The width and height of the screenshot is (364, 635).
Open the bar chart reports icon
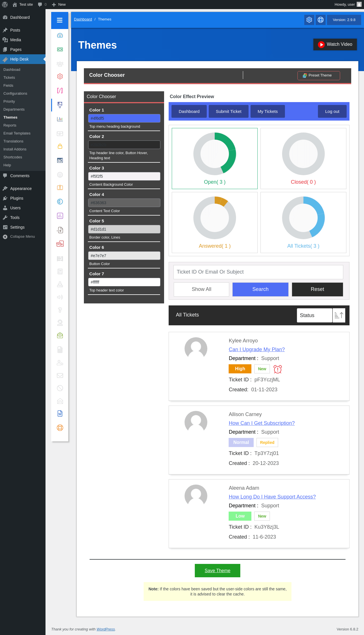(60, 119)
